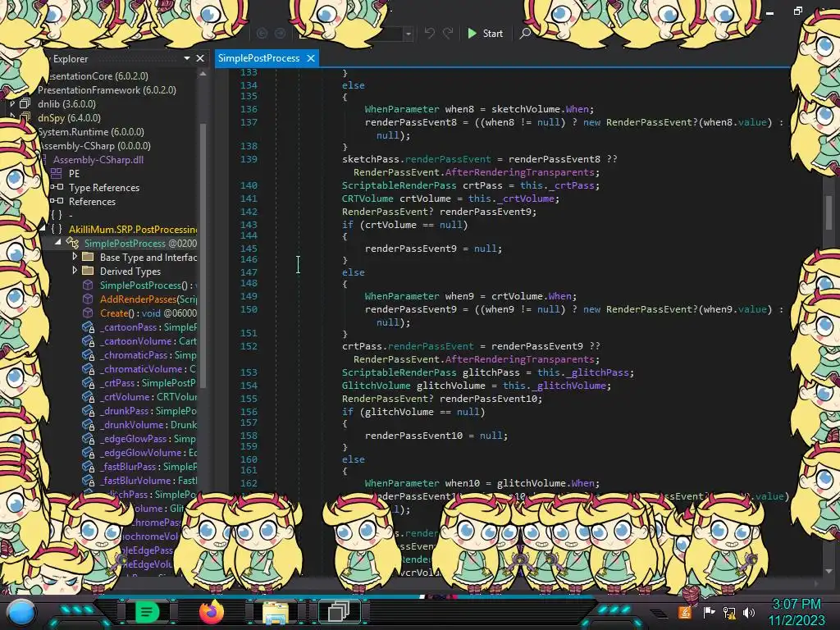The height and width of the screenshot is (630, 840).
Task: Select the _cartoonVolume field entry
Action: point(148,340)
